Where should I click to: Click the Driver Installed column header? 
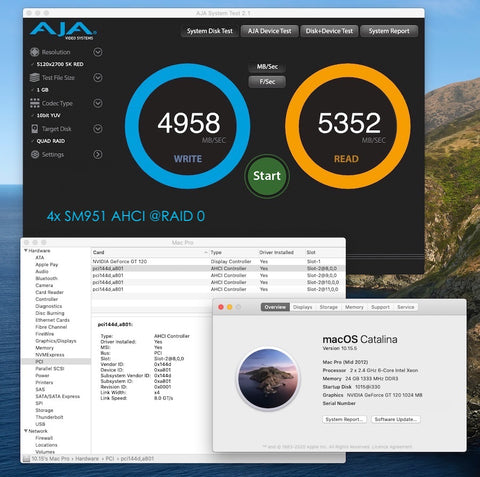(x=281, y=252)
